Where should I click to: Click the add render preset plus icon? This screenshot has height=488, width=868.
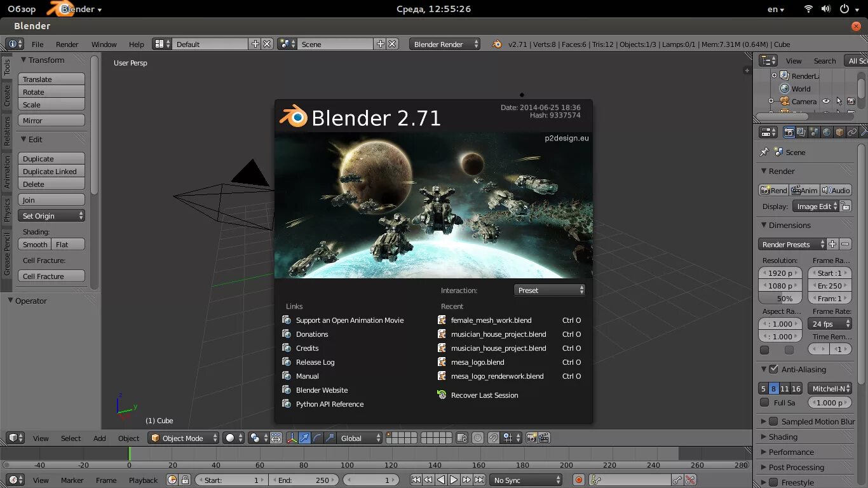(832, 244)
